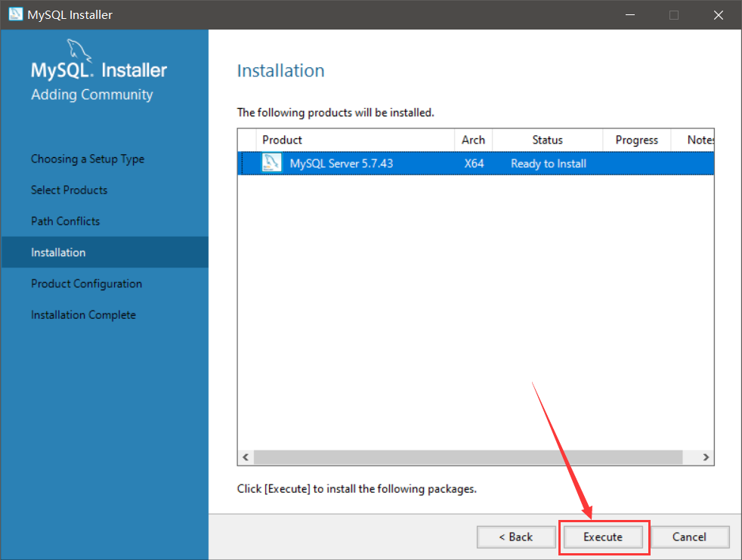
Task: Select the Installation step in sidebar
Action: point(58,252)
